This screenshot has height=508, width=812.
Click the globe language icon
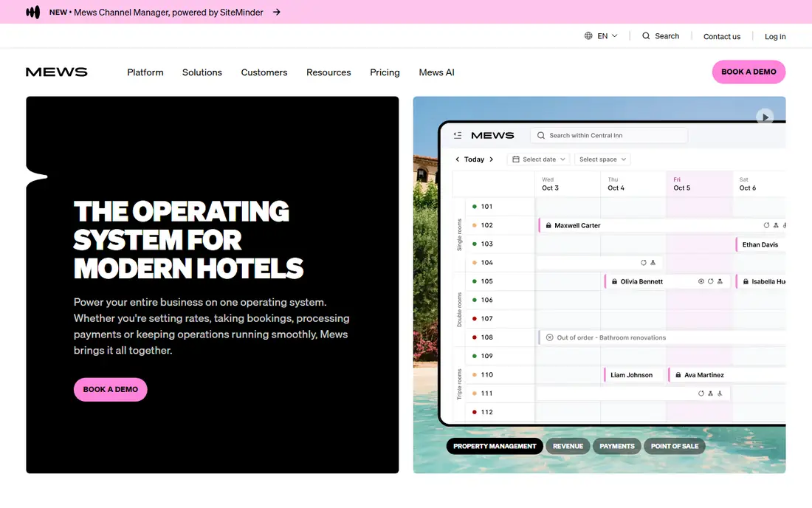point(588,35)
